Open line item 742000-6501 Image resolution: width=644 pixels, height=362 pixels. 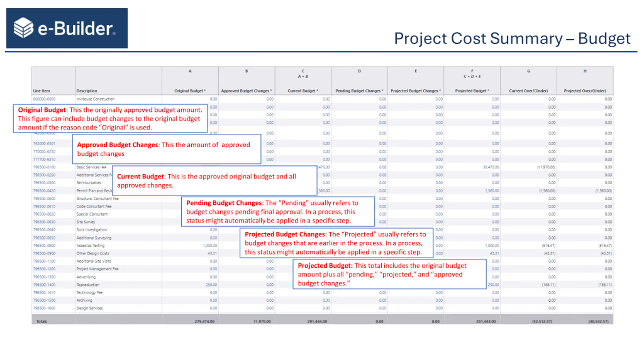(44, 144)
